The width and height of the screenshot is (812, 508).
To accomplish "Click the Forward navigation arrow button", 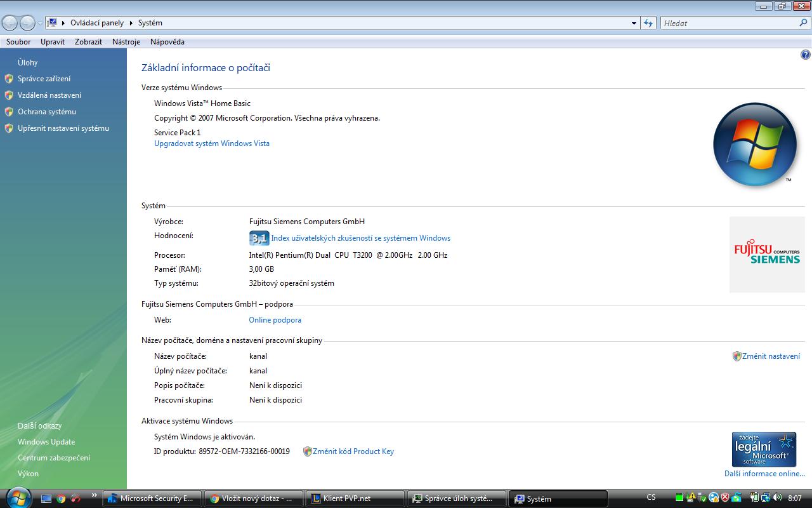I will pyautogui.click(x=27, y=23).
